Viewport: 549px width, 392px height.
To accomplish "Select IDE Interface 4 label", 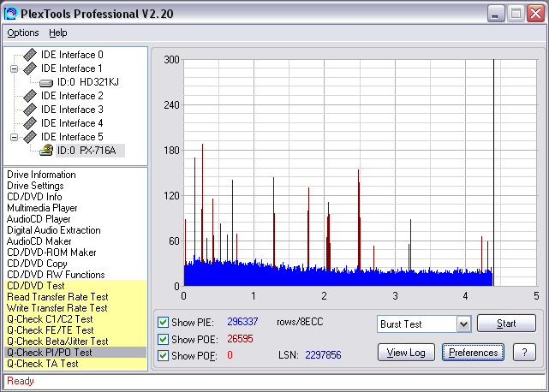I will click(72, 123).
